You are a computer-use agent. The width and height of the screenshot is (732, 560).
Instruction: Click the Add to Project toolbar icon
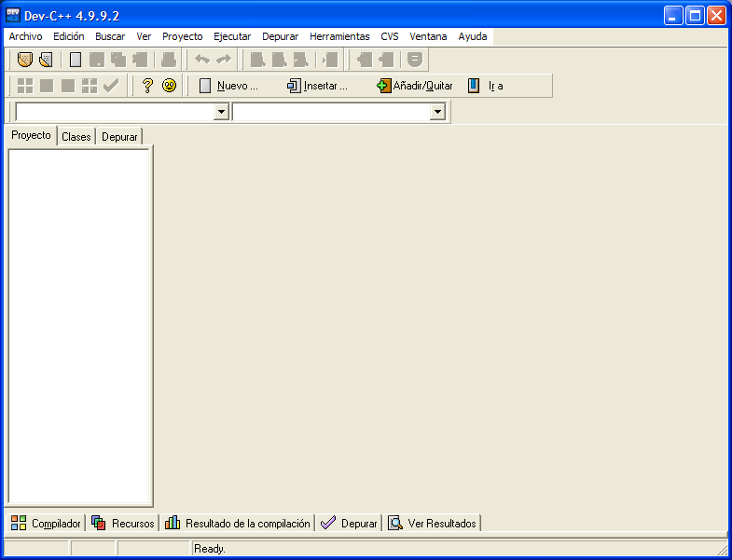tap(364, 60)
